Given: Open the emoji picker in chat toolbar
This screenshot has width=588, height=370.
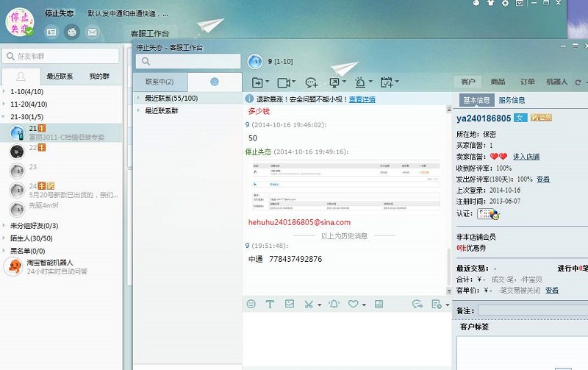Looking at the screenshot, I should point(251,304).
